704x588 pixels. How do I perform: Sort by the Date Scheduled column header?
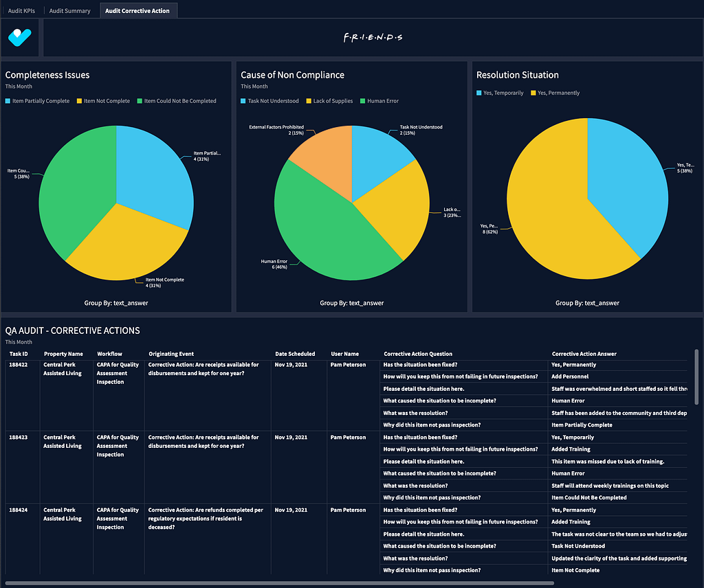[295, 354]
